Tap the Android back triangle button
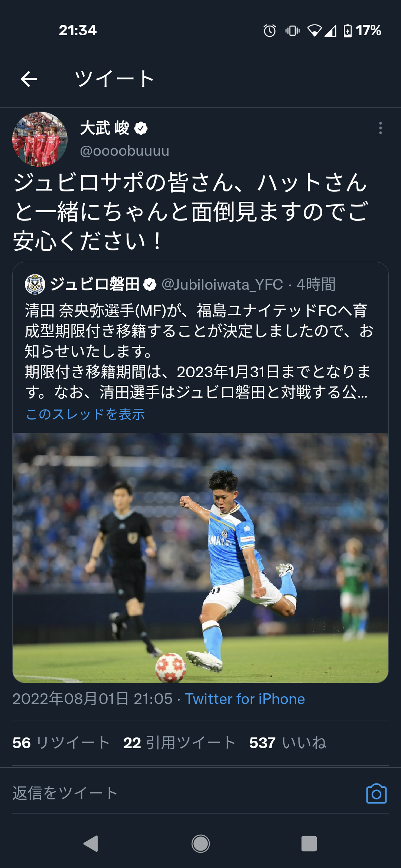 pos(91,844)
